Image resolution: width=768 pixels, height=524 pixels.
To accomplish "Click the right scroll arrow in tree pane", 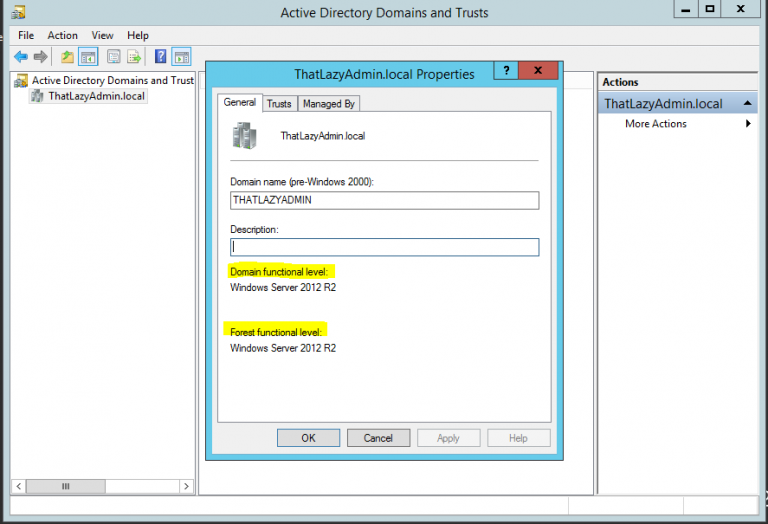I will click(186, 486).
